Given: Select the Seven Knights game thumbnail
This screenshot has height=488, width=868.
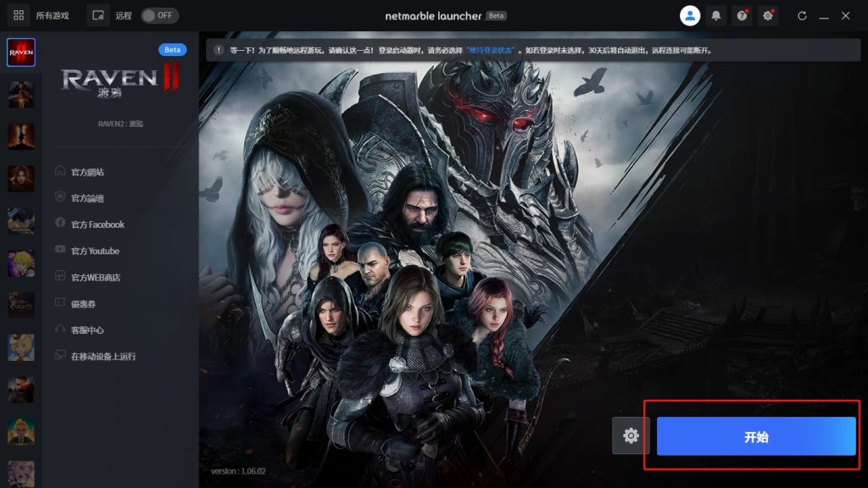Looking at the screenshot, I should [x=21, y=305].
